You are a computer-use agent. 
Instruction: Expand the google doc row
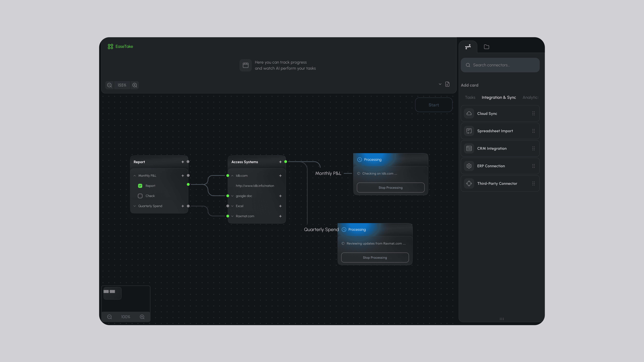tap(232, 196)
